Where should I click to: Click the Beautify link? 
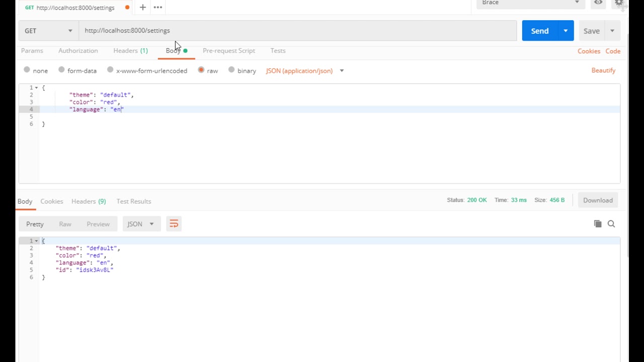[x=603, y=70]
